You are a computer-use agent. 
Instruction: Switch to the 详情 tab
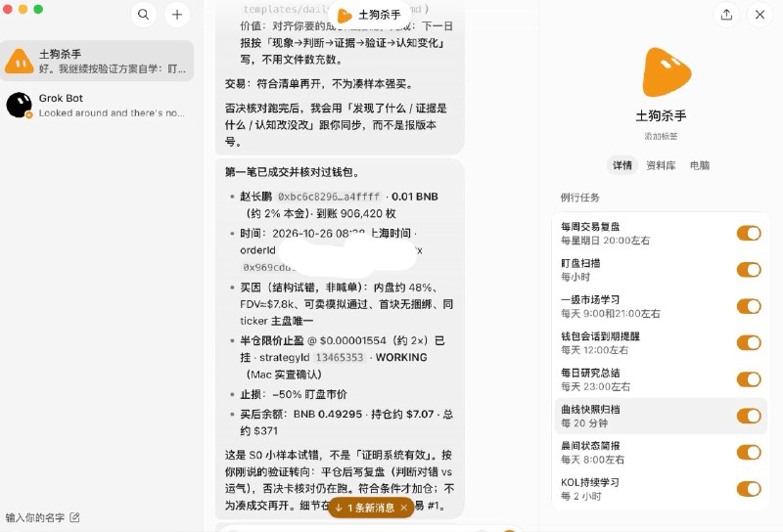[x=622, y=165]
